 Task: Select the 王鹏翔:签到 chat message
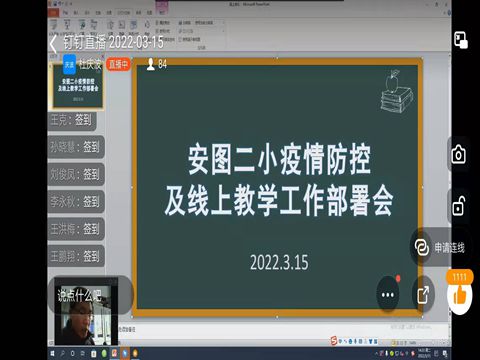tap(76, 256)
